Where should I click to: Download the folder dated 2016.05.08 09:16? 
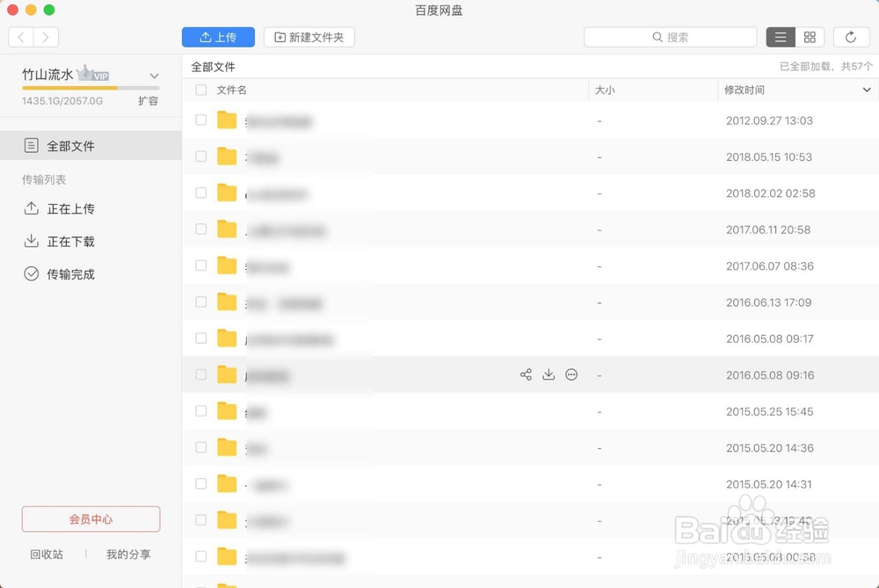pos(548,374)
